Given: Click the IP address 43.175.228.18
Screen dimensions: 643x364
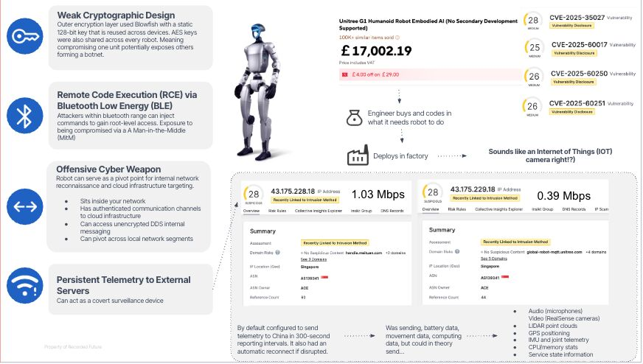Looking at the screenshot, I should (x=293, y=192).
